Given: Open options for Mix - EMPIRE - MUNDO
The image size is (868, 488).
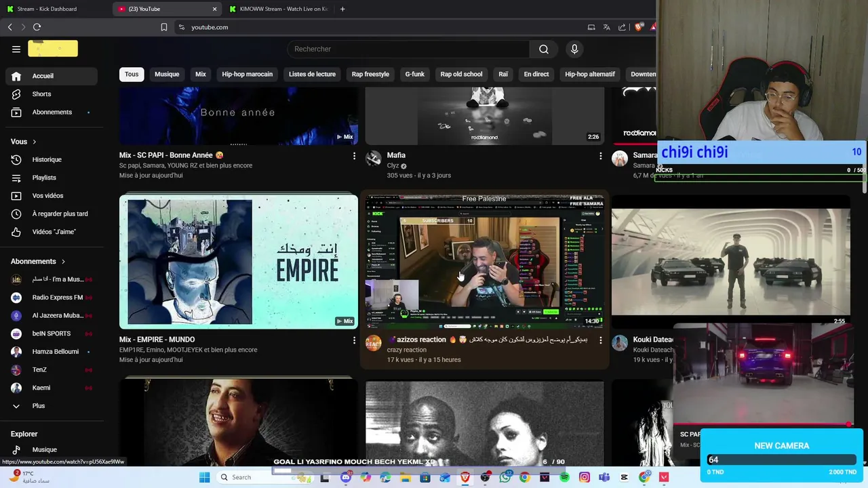Looking at the screenshot, I should 354,340.
